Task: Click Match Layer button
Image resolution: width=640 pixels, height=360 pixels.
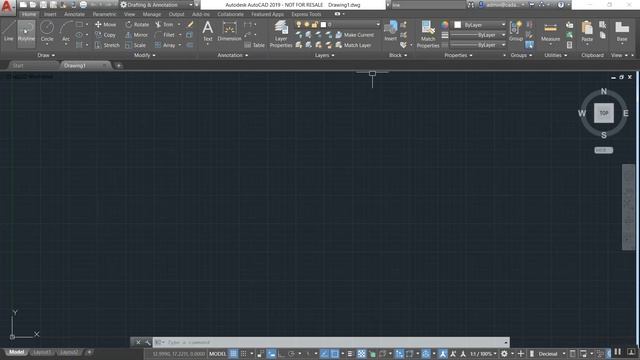Action: pyautogui.click(x=353, y=45)
